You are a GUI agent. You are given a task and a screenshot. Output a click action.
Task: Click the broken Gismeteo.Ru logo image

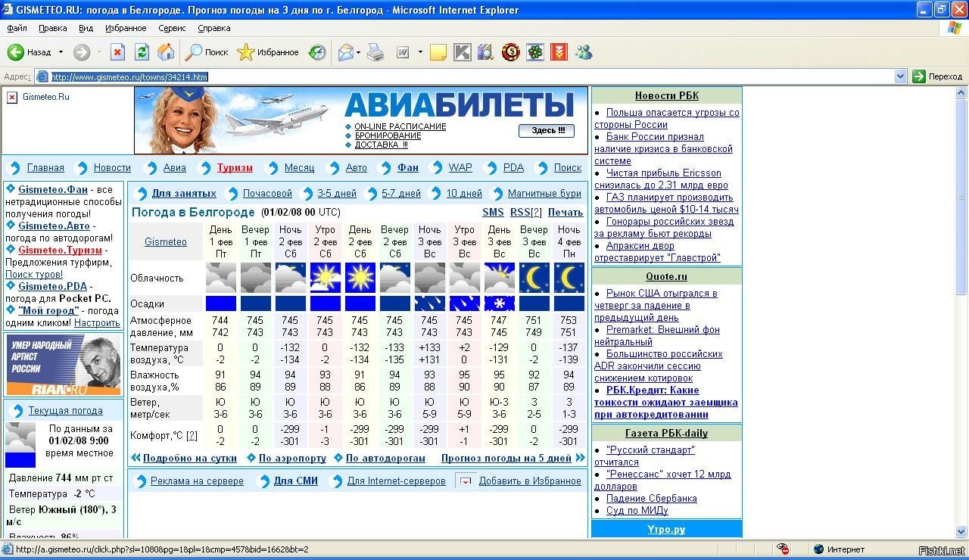point(11,97)
